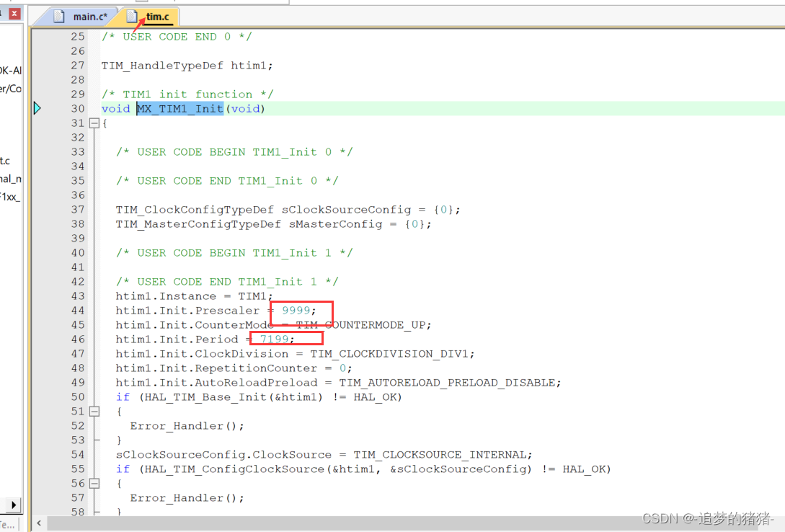Click RepetitionCounter assignment on line 48

234,368
